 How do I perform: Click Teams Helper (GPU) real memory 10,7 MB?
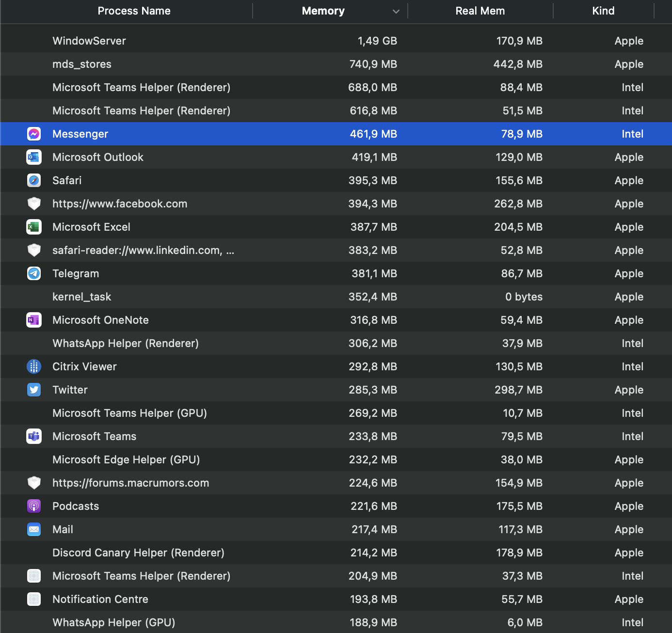pyautogui.click(x=523, y=413)
